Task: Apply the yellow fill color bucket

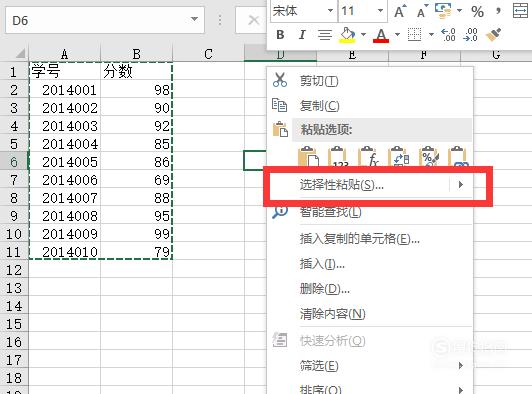Action: (x=347, y=35)
